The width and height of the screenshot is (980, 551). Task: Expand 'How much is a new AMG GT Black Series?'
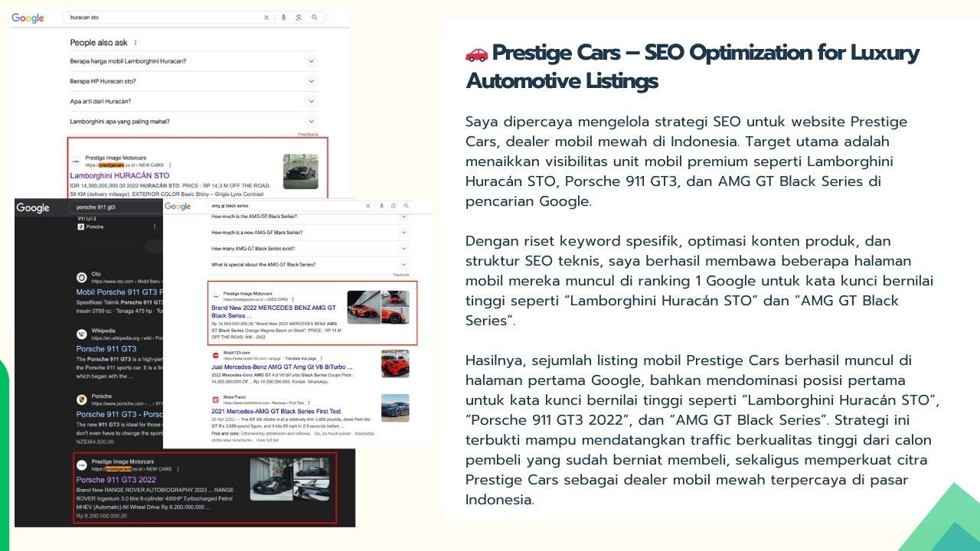pyautogui.click(x=310, y=232)
